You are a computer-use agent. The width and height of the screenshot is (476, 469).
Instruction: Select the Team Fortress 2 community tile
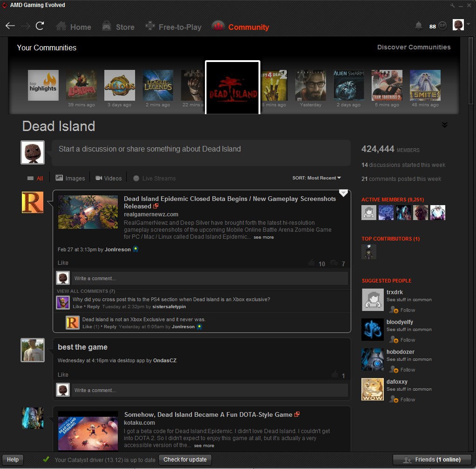[387, 85]
